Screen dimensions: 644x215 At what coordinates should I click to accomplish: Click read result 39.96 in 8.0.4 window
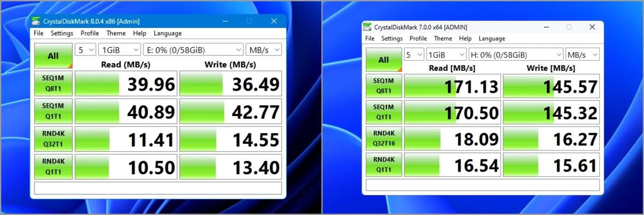pyautogui.click(x=126, y=83)
